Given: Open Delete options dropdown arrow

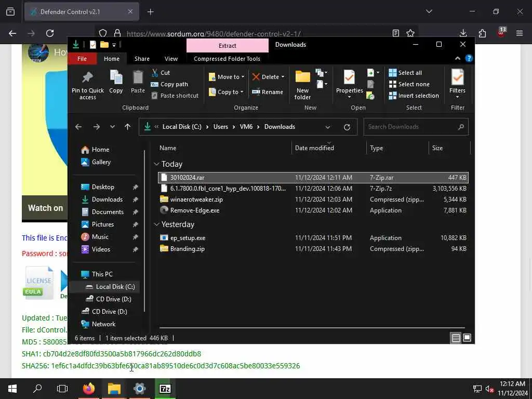Looking at the screenshot, I should pyautogui.click(x=283, y=77).
